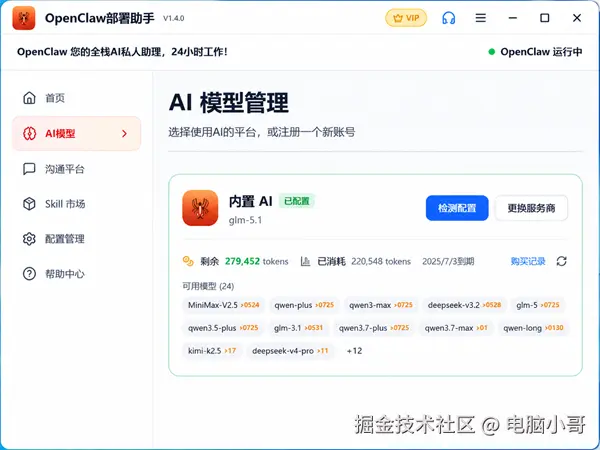Click the AI模型 brain icon
This screenshot has width=600, height=450.
coord(29,134)
